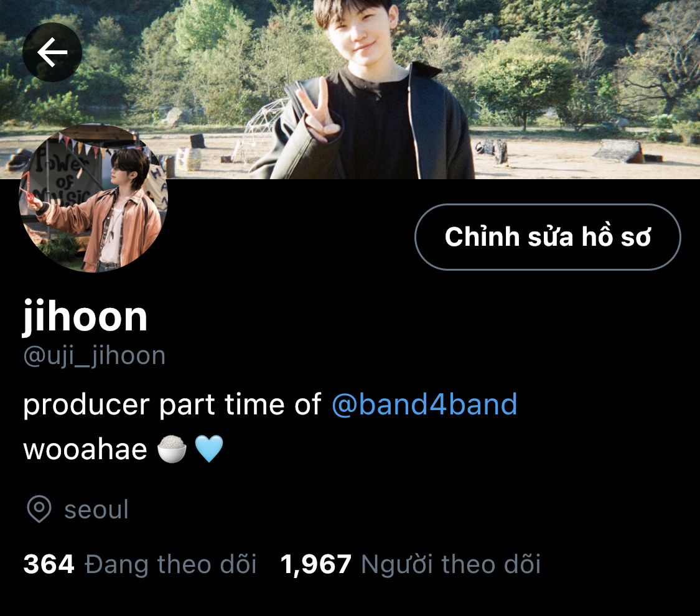Click the rice bowl emoji
Screen dimensions: 700x616
172,449
